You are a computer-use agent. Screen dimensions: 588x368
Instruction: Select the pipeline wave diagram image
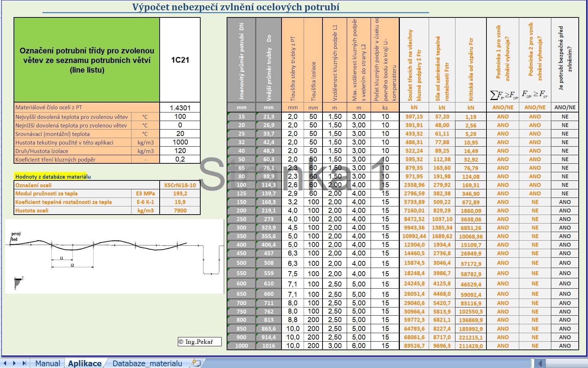click(x=114, y=256)
